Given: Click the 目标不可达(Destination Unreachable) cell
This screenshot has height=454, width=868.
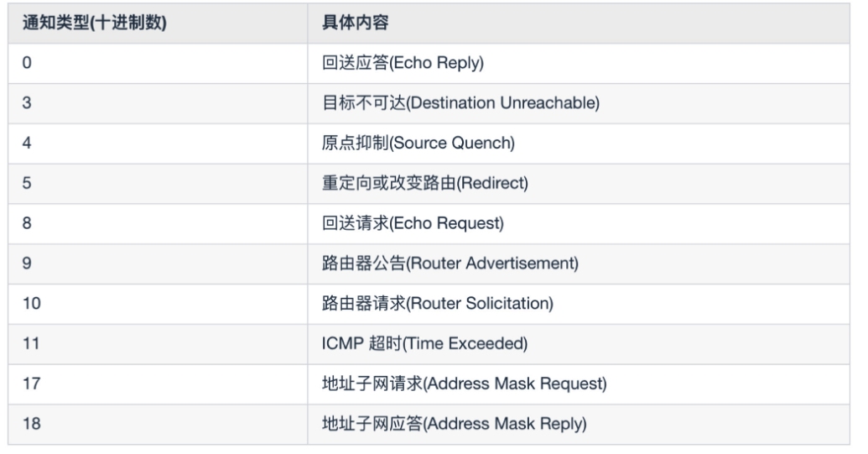Looking at the screenshot, I should click(x=579, y=103).
